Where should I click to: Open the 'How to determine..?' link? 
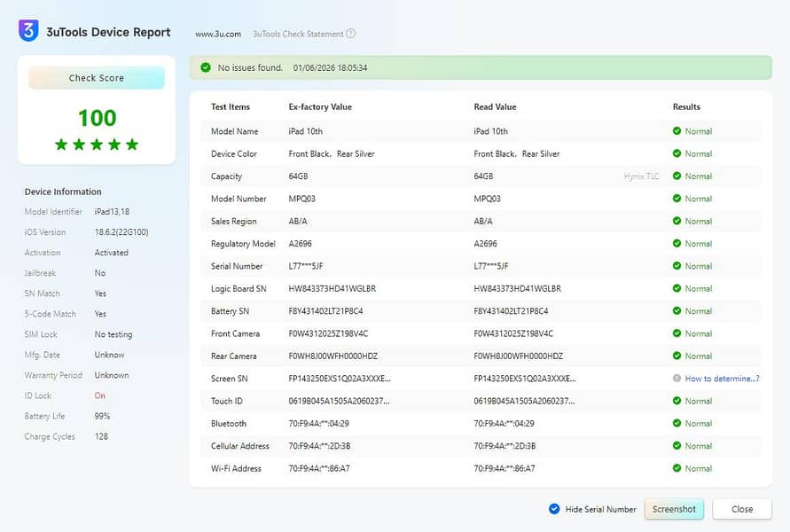(x=722, y=379)
